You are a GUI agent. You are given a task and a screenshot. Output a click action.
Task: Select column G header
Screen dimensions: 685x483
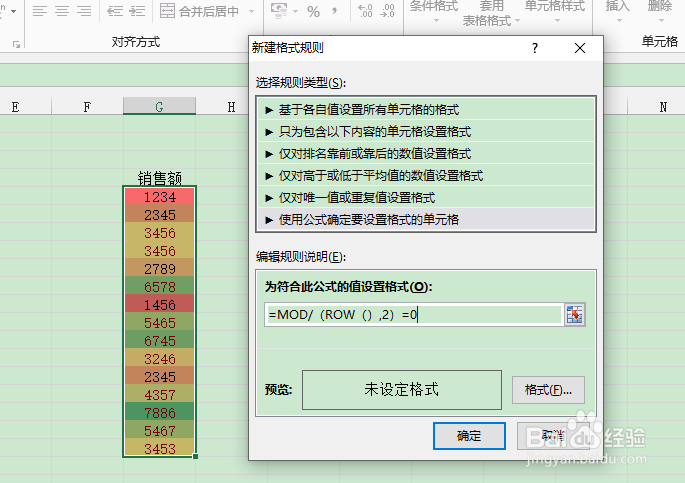click(x=159, y=106)
